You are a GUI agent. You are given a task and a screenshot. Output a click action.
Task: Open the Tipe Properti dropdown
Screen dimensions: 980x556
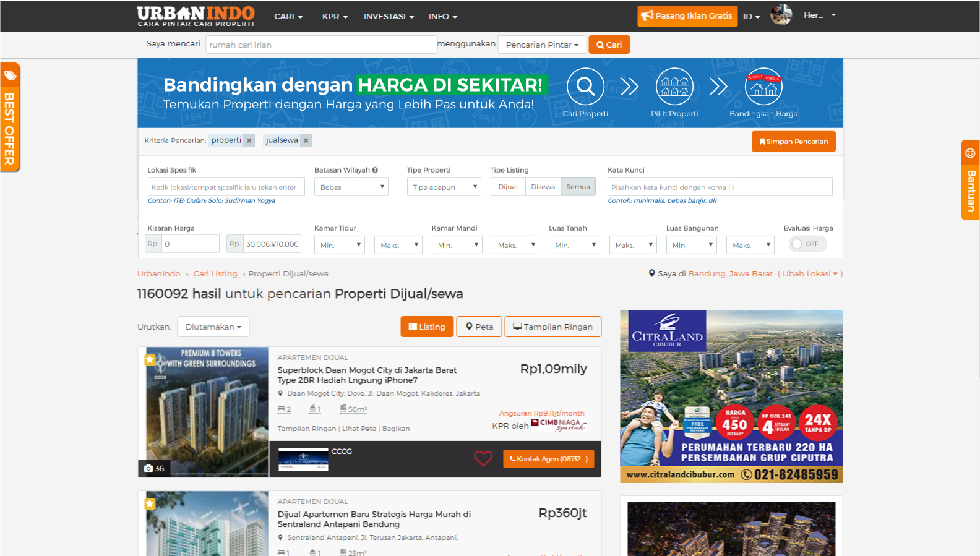point(444,187)
